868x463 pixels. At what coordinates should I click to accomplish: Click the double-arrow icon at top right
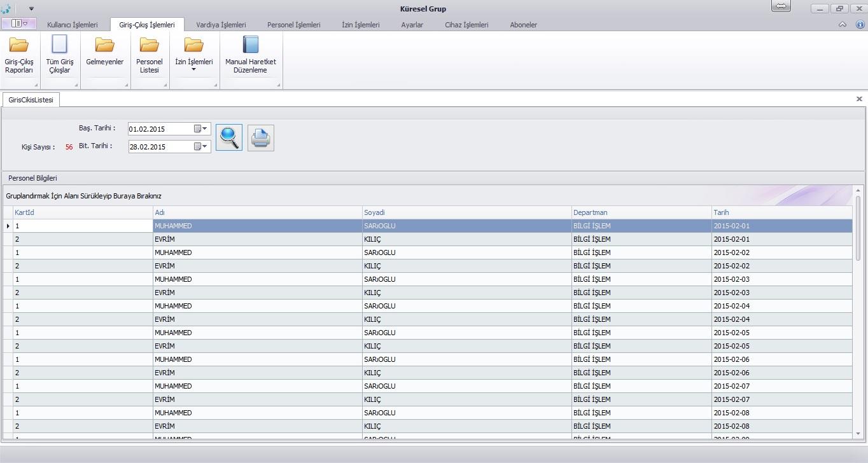(x=781, y=6)
